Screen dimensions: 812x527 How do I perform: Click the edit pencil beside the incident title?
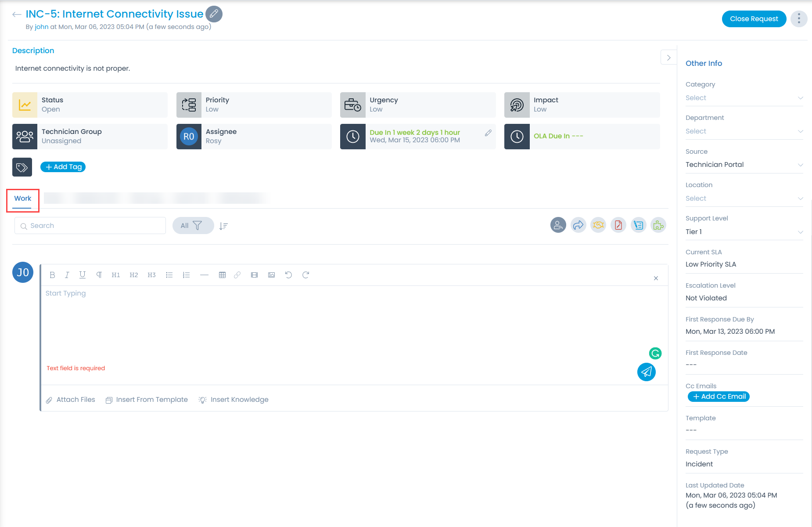[x=214, y=14]
